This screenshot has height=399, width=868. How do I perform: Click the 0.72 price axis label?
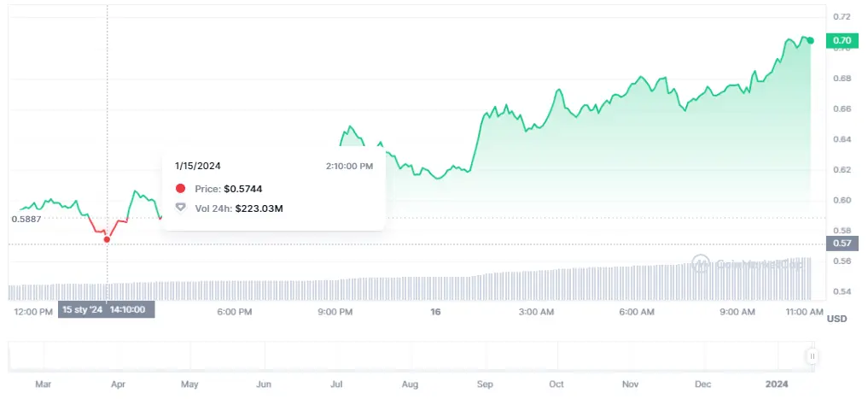[842, 17]
